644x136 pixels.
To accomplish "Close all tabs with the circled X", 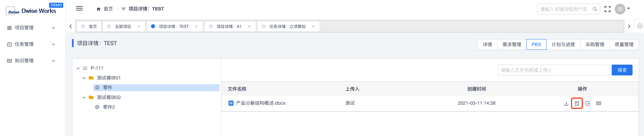I will click(640, 26).
